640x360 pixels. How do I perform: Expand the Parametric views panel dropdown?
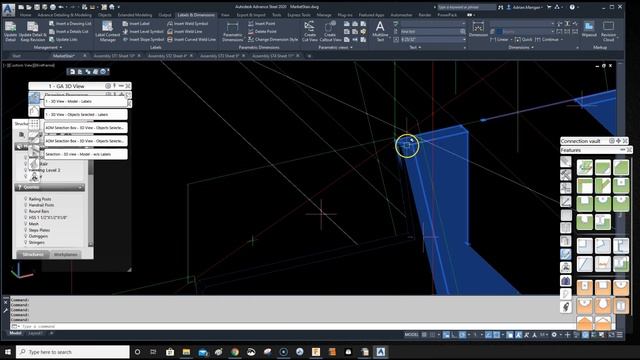point(335,48)
